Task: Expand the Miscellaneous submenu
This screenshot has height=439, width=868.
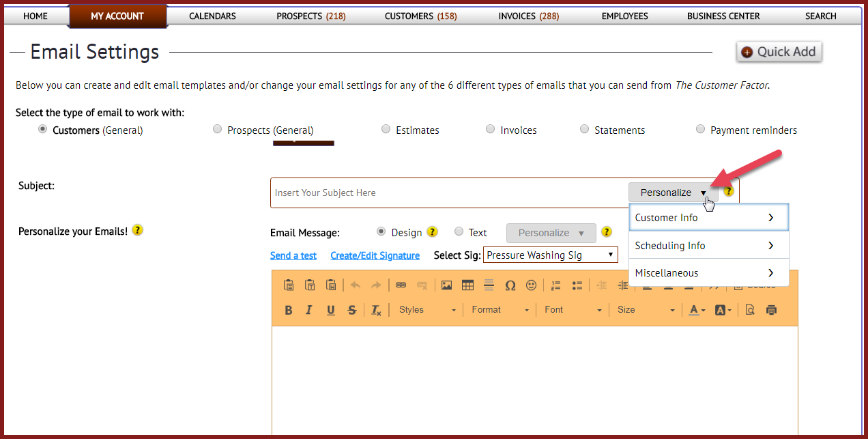Action: 709,272
